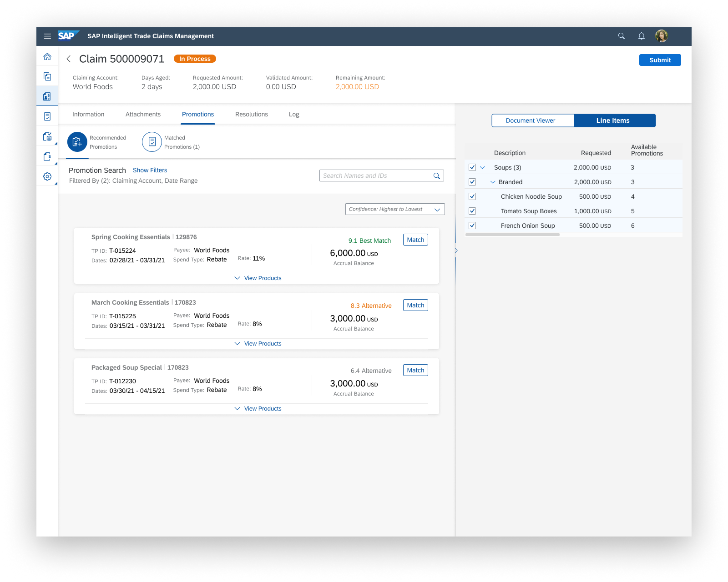
Task: Match the March Cooking Essentials promotion
Action: [x=415, y=305]
